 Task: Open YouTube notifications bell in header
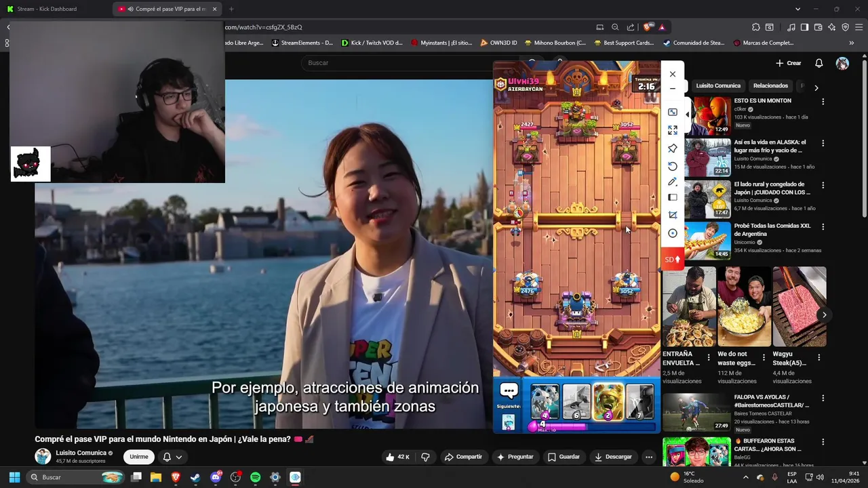point(818,63)
